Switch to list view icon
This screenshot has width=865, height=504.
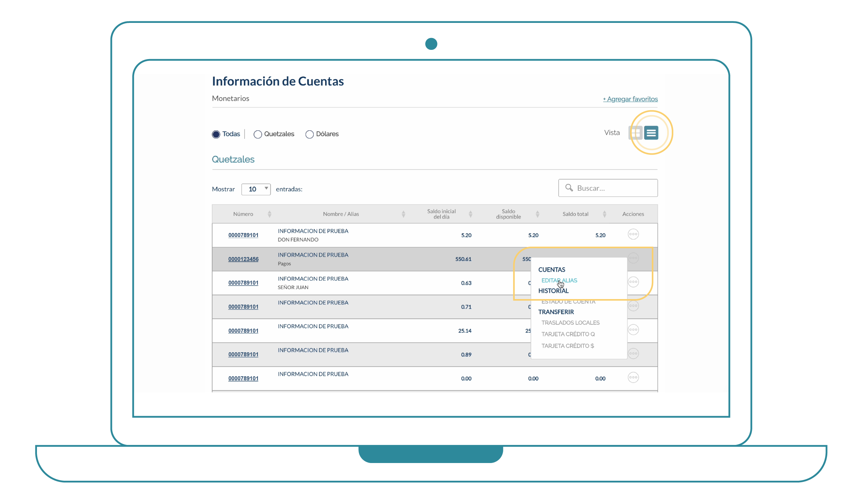(651, 133)
